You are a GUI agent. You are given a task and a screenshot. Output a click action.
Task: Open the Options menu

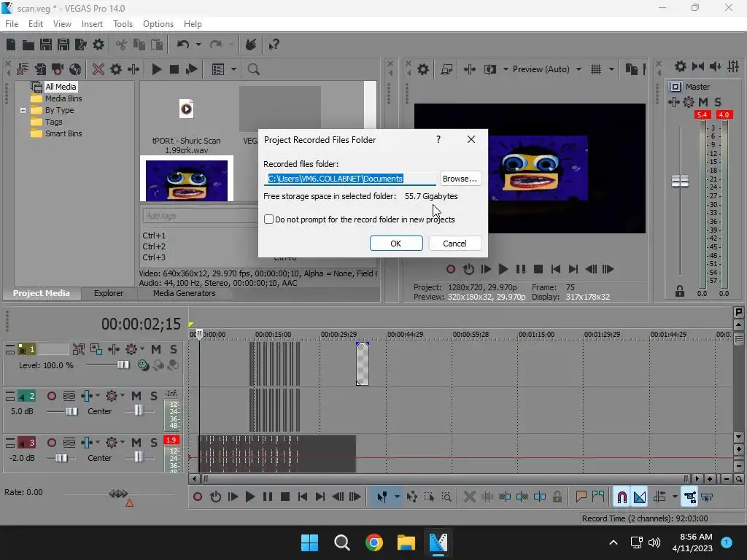click(x=158, y=24)
